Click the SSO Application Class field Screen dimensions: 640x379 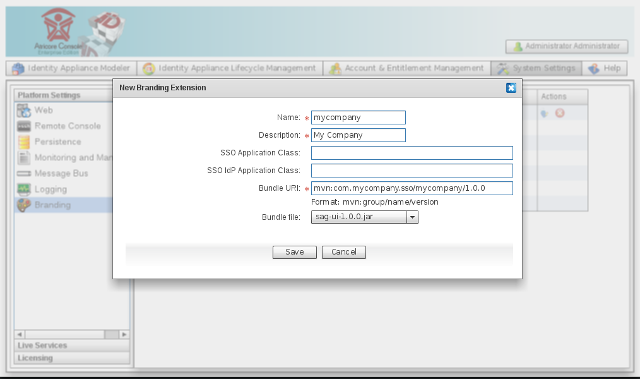[411, 153]
